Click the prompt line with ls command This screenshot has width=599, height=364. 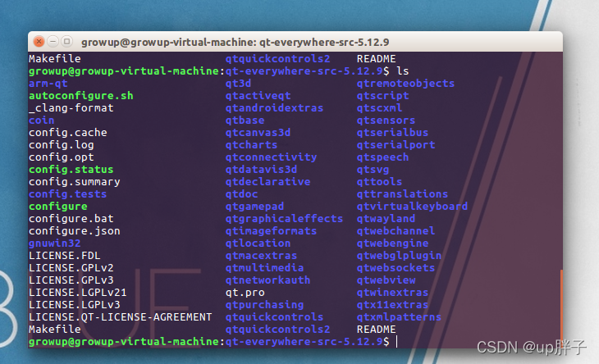click(x=218, y=71)
